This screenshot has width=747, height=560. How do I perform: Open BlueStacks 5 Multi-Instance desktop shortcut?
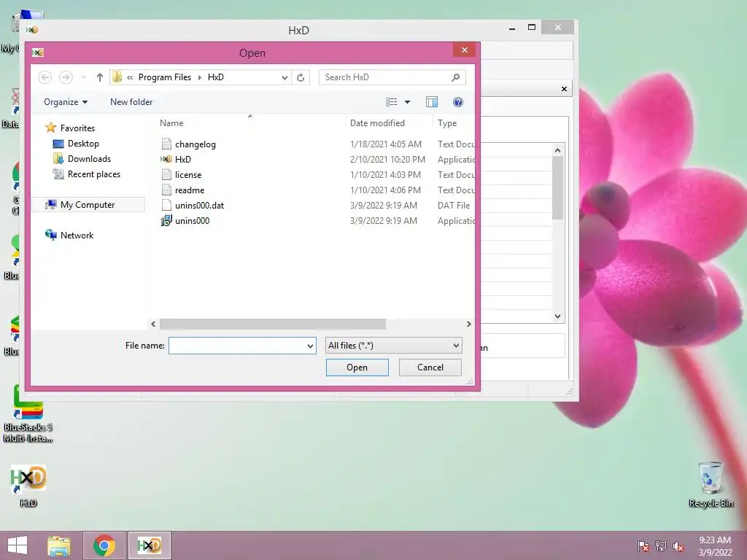tap(28, 414)
